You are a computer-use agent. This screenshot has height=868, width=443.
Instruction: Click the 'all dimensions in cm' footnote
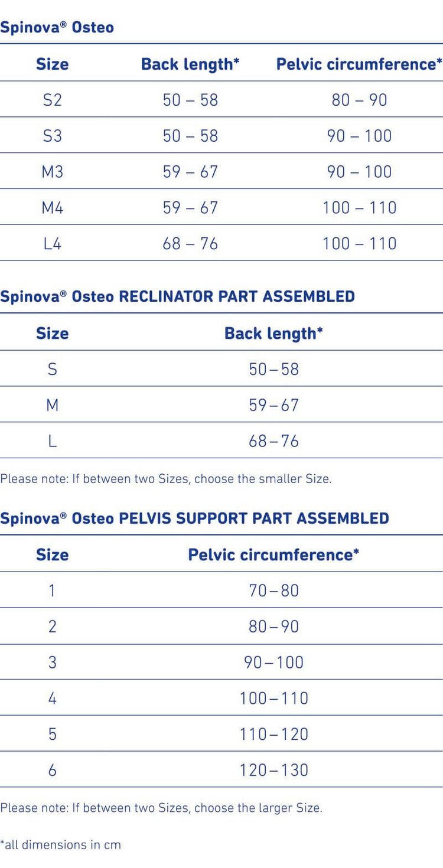tap(60, 845)
